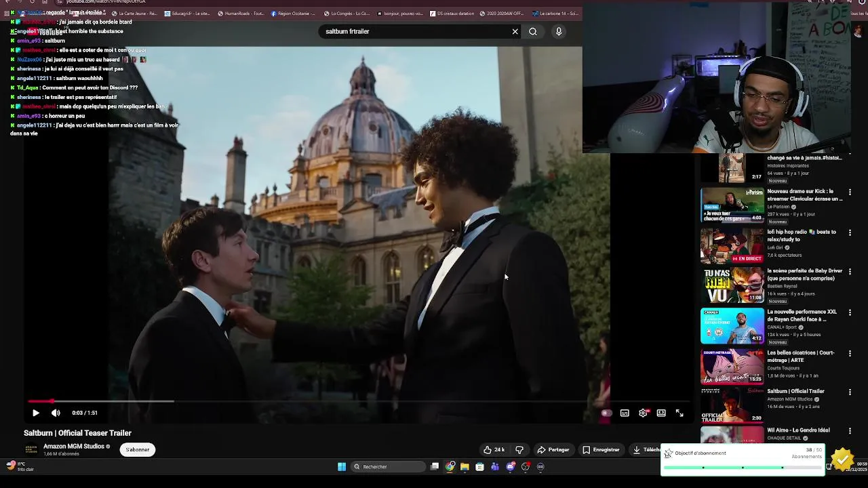This screenshot has height=488, width=868.
Task: Switch to 'bonjour, pouvez-vo...' tab
Action: [x=399, y=13]
